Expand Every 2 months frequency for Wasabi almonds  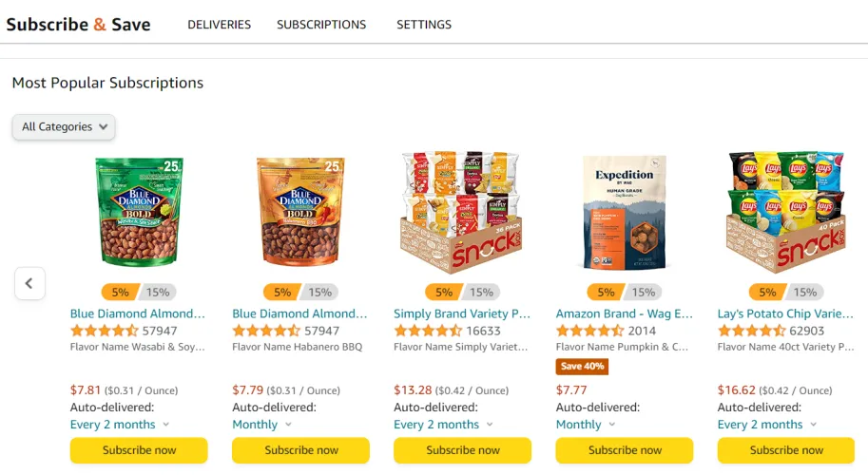click(x=120, y=425)
